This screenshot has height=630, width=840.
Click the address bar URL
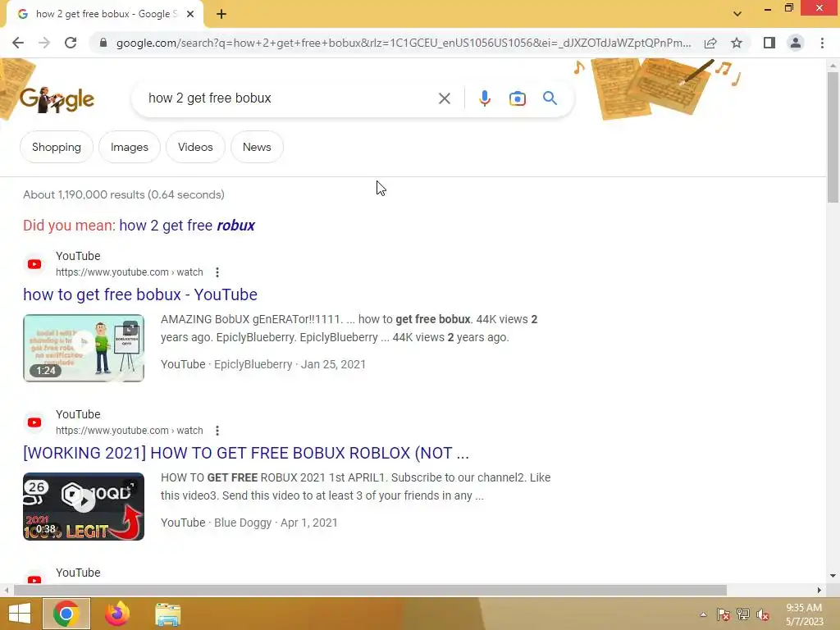[403, 43]
